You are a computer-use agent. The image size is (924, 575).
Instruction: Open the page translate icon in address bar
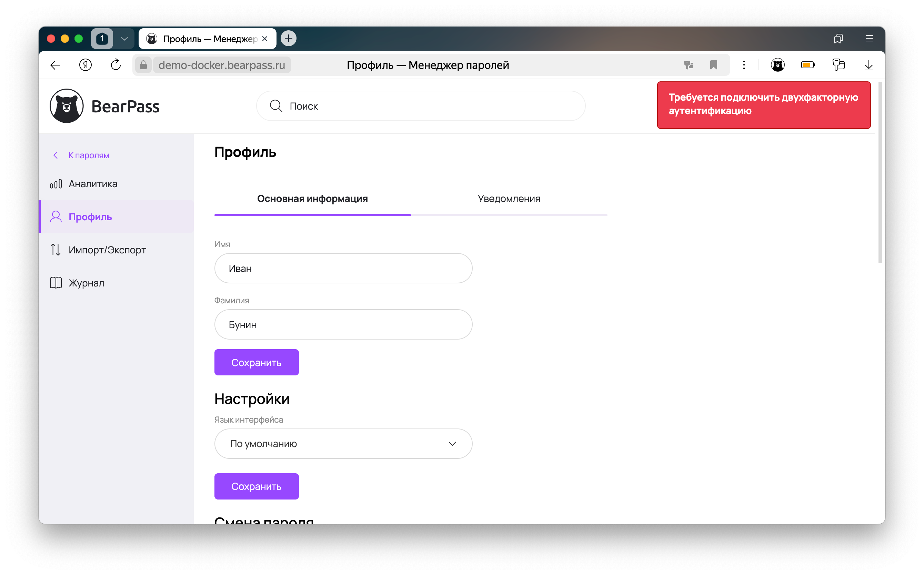(x=688, y=65)
